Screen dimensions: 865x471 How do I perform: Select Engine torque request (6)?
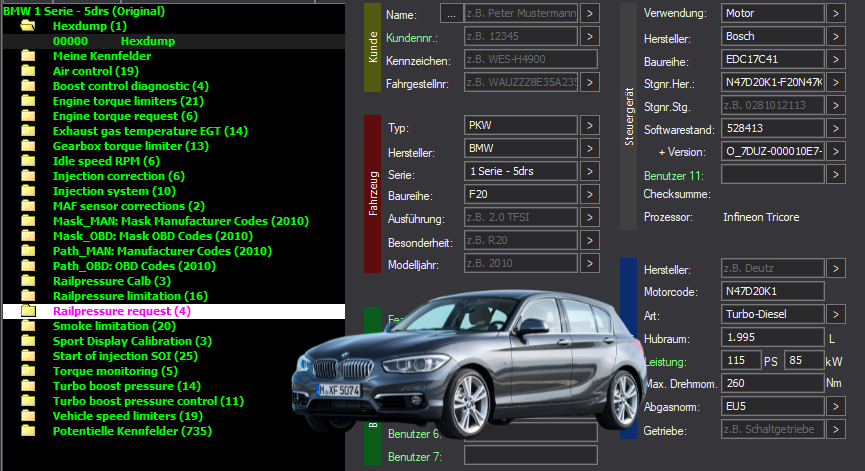pos(125,116)
